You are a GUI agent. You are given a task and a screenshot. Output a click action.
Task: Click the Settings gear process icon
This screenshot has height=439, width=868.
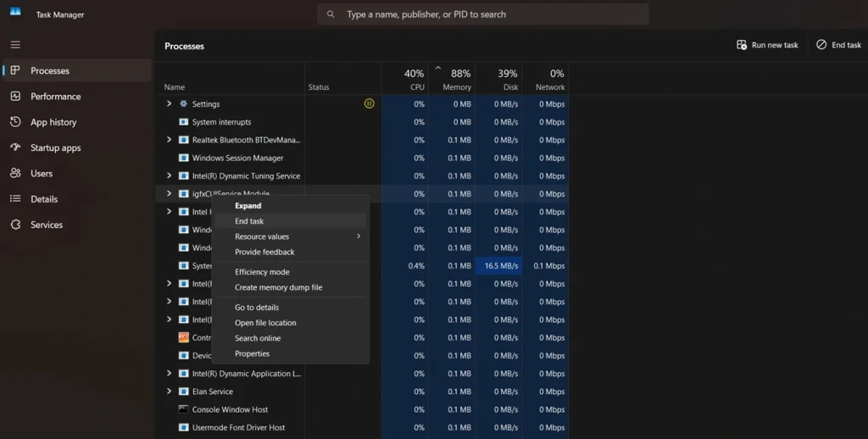tap(183, 103)
